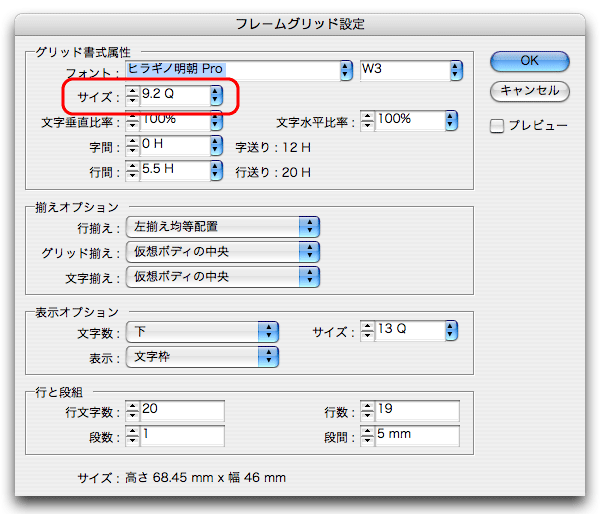Screen dimensions: 603x514
Task: Open the 表示 文字枠 dropdown
Action: tap(269, 356)
